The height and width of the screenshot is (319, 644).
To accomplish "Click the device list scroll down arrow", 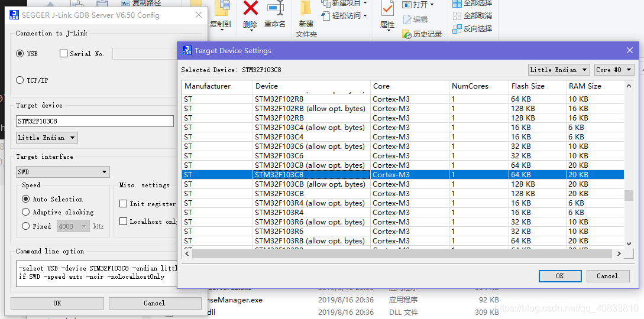I will point(629,243).
